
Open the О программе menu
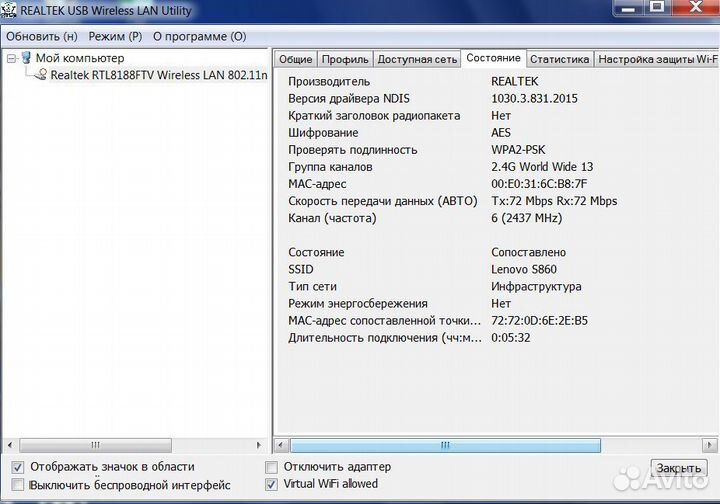tap(200, 36)
